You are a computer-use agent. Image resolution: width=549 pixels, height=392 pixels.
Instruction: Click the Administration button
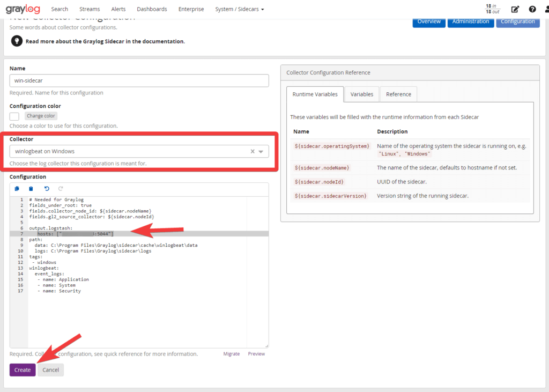471,22
